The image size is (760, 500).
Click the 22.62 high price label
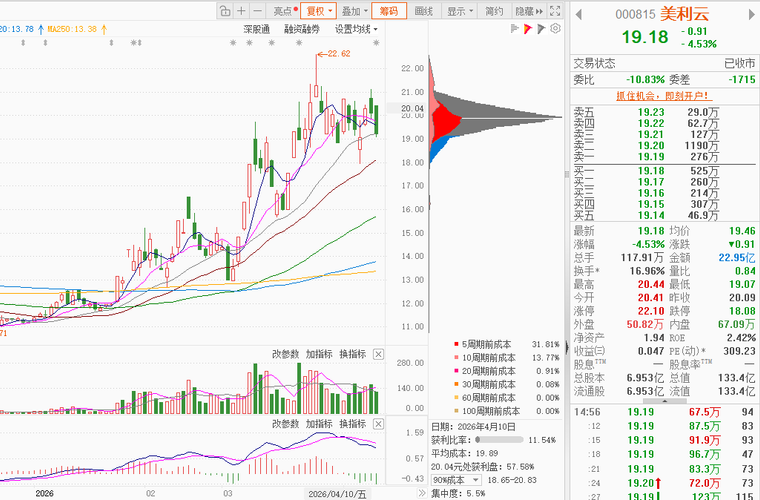[x=339, y=54]
